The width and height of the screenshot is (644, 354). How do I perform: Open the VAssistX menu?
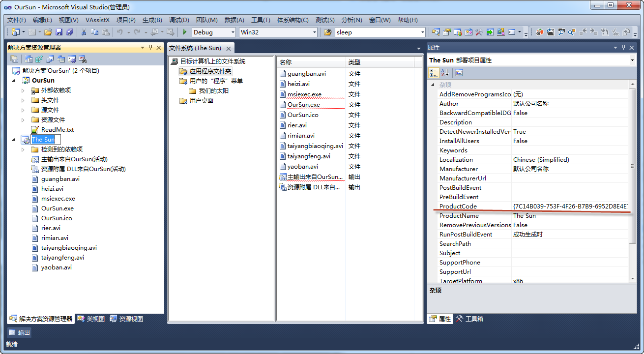97,20
